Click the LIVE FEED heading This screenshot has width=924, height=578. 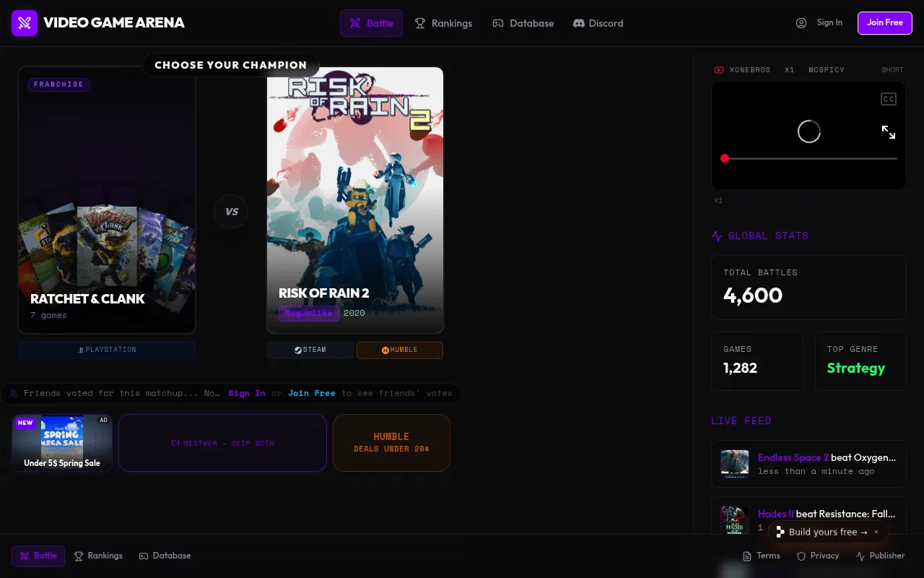(741, 420)
